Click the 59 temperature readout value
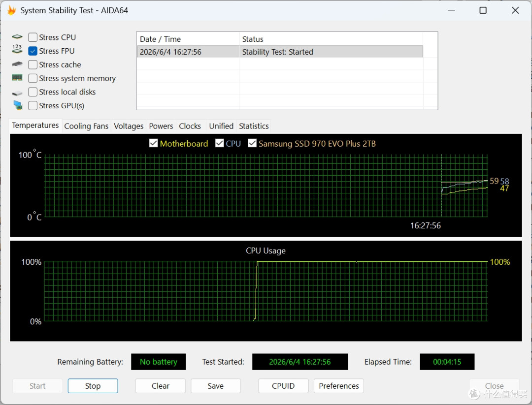This screenshot has height=405, width=532. click(x=494, y=181)
